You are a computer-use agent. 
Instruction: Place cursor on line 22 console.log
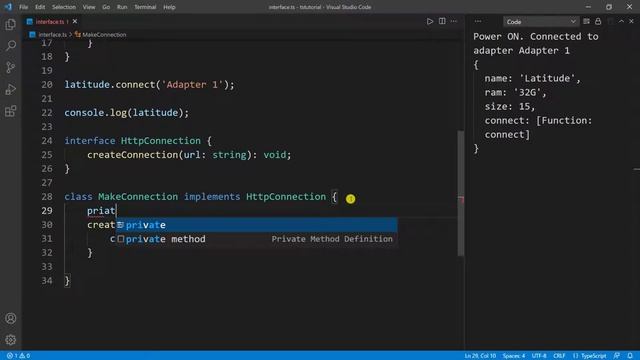tap(127, 113)
